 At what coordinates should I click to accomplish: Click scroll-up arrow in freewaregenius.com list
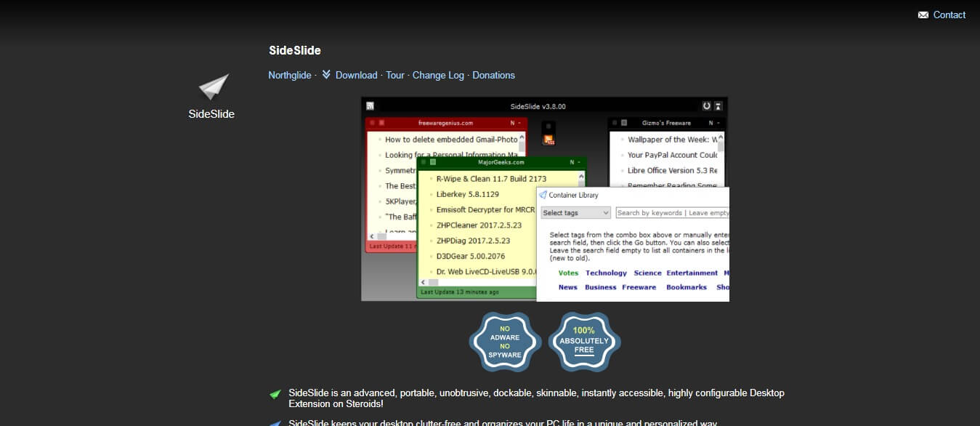[522, 136]
